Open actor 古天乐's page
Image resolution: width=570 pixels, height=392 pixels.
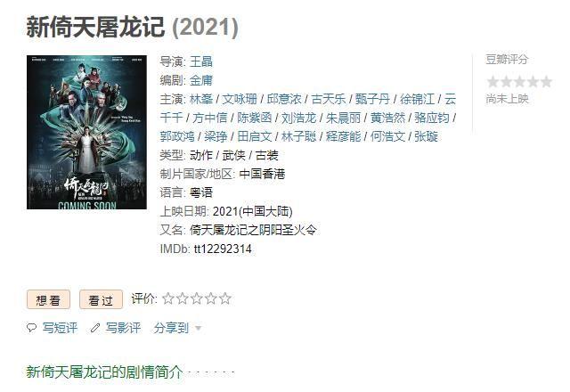click(329, 99)
